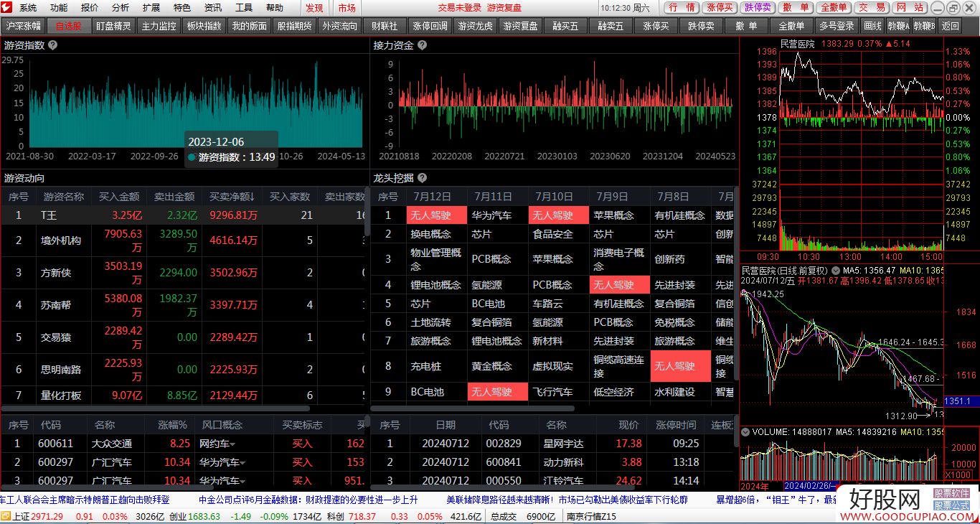Click the purple 跌停卖 button
980x524 pixels.
click(x=758, y=7)
